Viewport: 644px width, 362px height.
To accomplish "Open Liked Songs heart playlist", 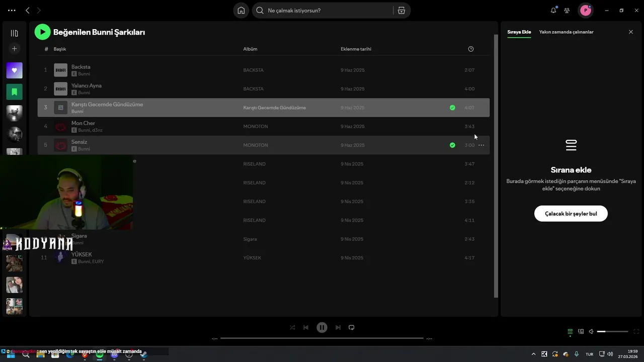I will pos(14,70).
